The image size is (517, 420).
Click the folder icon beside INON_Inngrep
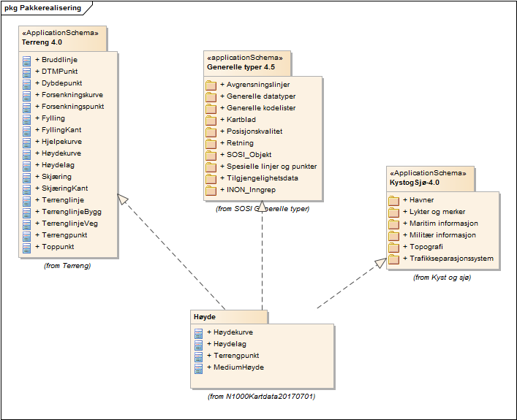[x=211, y=190]
